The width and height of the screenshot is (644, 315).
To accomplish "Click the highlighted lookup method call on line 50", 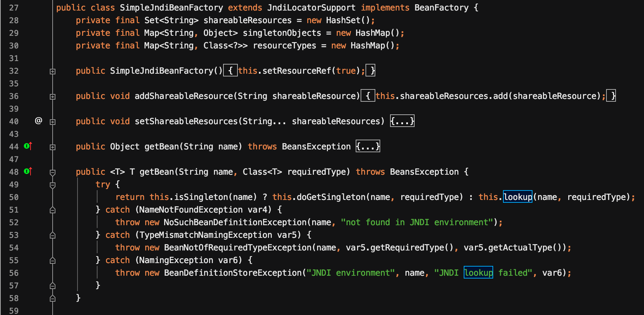I will (x=517, y=197).
